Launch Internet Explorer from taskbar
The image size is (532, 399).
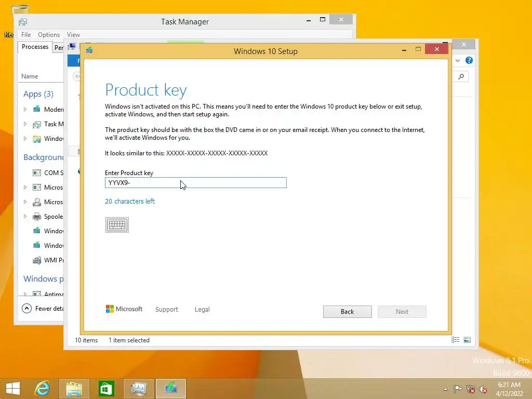pyautogui.click(x=43, y=388)
